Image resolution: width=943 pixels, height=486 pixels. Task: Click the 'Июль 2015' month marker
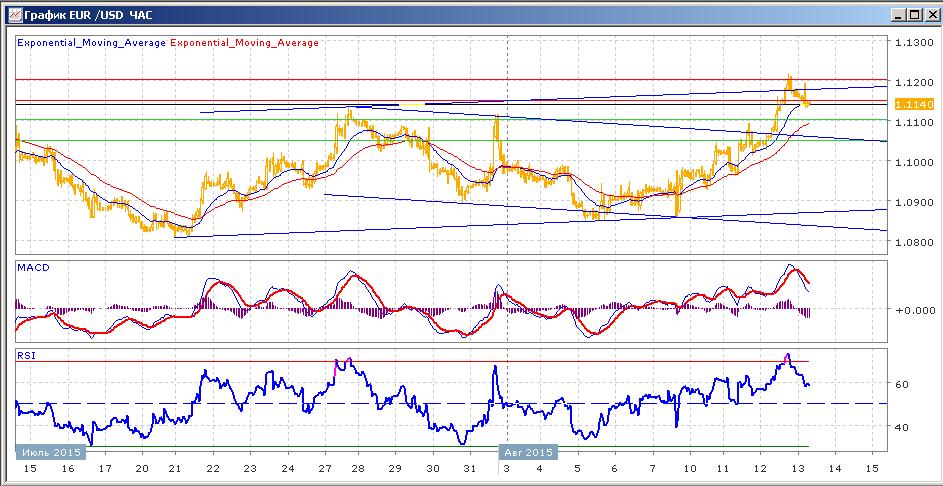click(50, 452)
